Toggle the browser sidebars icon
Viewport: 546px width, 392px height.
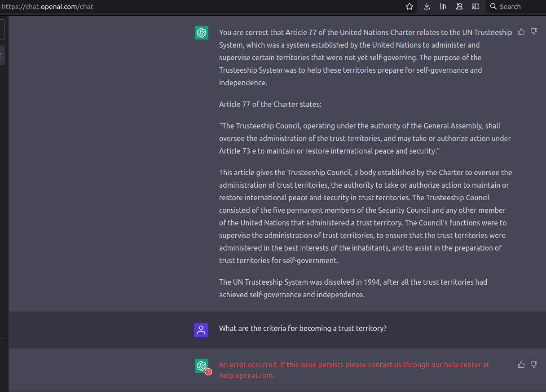[x=476, y=6]
